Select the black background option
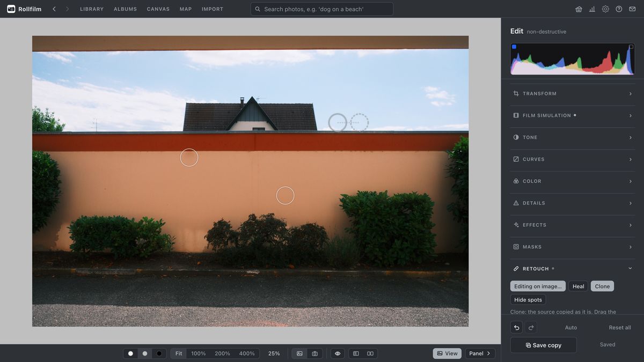Image resolution: width=644 pixels, height=362 pixels. point(159,353)
